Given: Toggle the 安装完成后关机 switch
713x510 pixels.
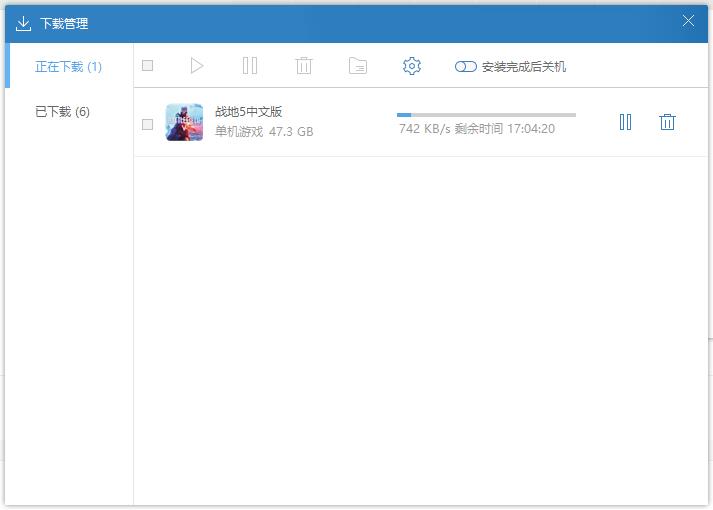Looking at the screenshot, I should point(466,67).
